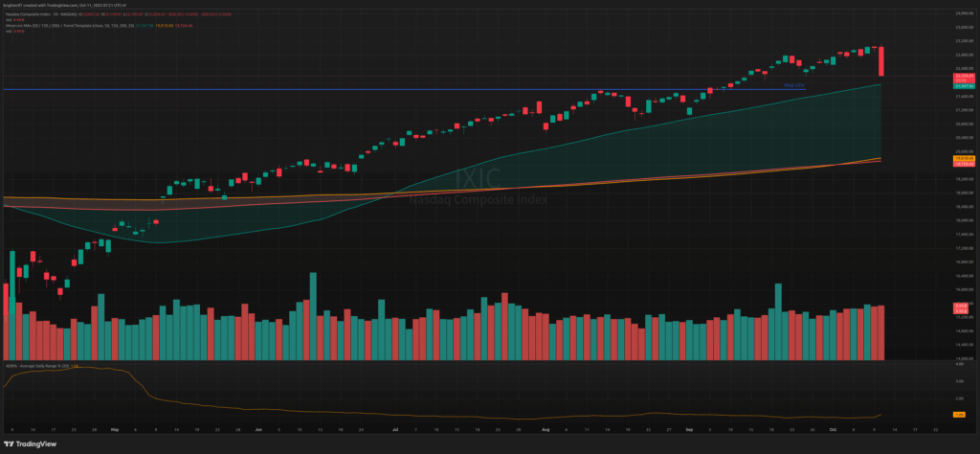Click the blue Prior ATH horizontal line

[x=383, y=90]
